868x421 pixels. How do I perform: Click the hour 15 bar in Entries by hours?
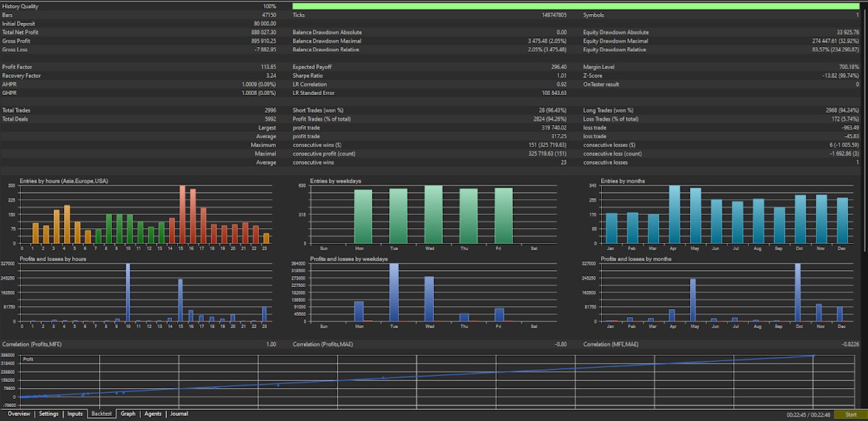pyautogui.click(x=182, y=214)
